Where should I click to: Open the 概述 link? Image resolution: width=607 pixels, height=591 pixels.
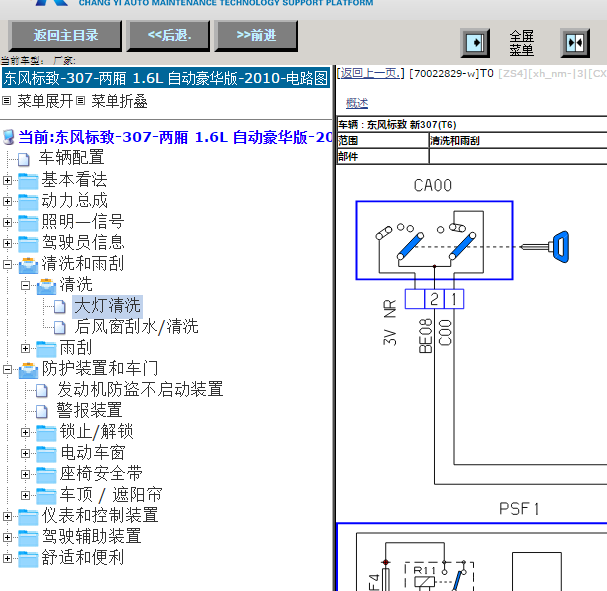tap(357, 103)
